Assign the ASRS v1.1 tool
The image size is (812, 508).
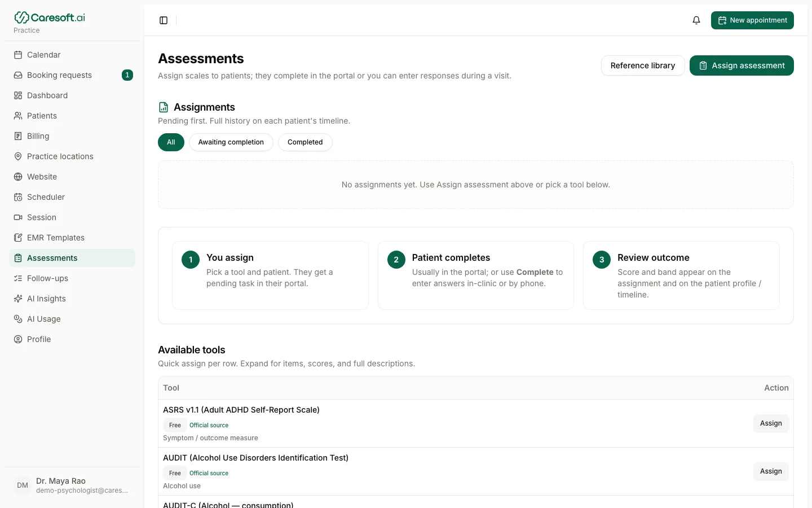pyautogui.click(x=771, y=423)
